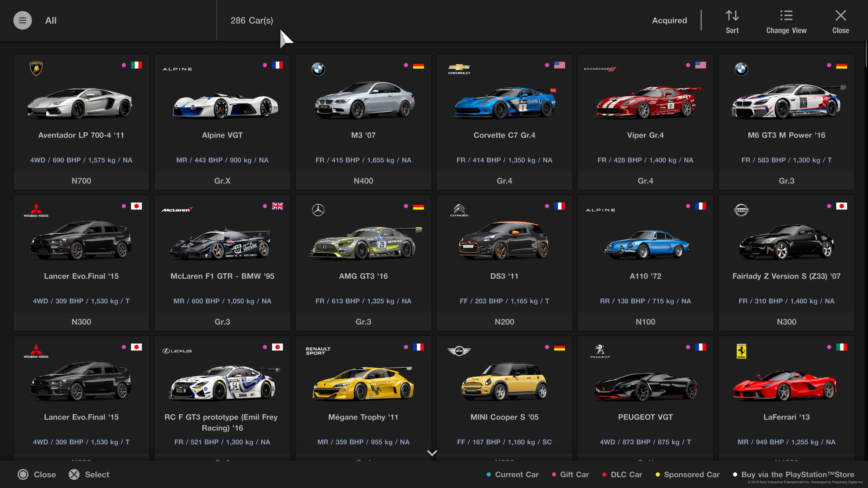Viewport: 868px width, 488px height.
Task: Expand list with the down chevron arrow
Action: pos(432,453)
